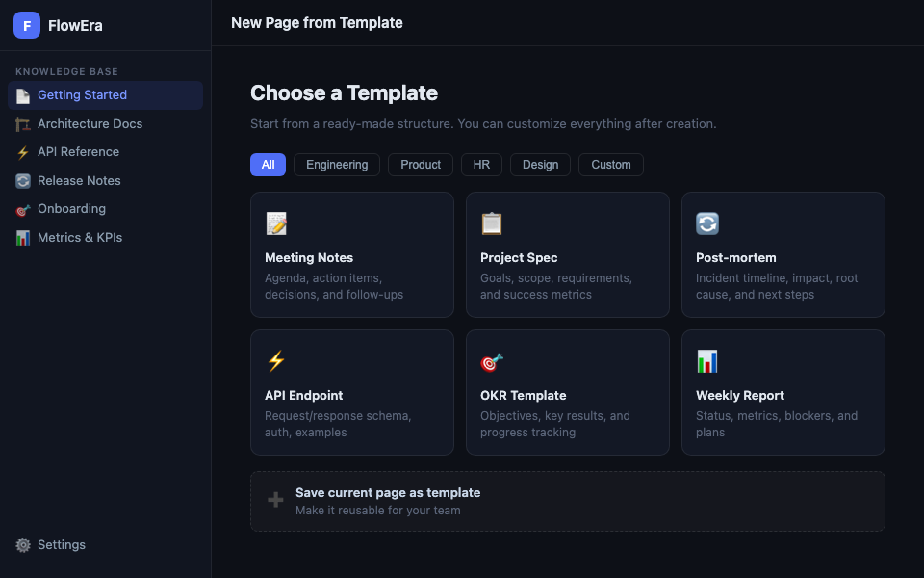924x578 pixels.
Task: Open the Metrics & KPIs page
Action: 80,238
